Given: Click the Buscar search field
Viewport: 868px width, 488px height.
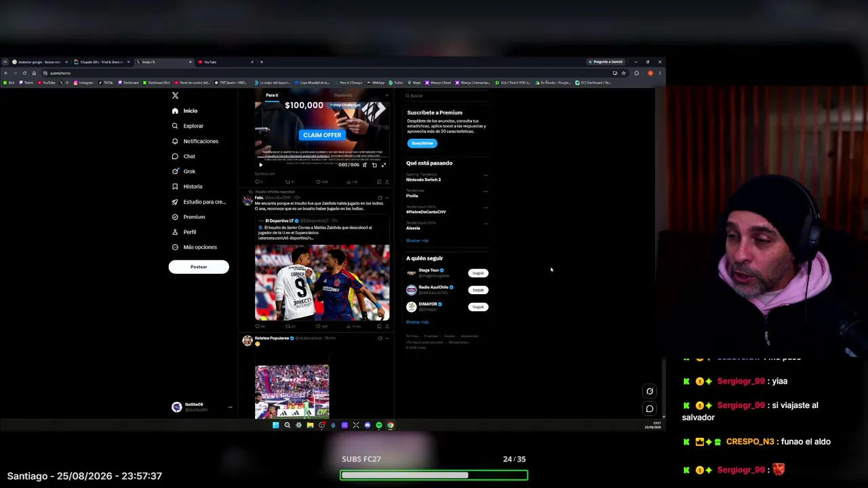Looking at the screenshot, I should (446, 96).
